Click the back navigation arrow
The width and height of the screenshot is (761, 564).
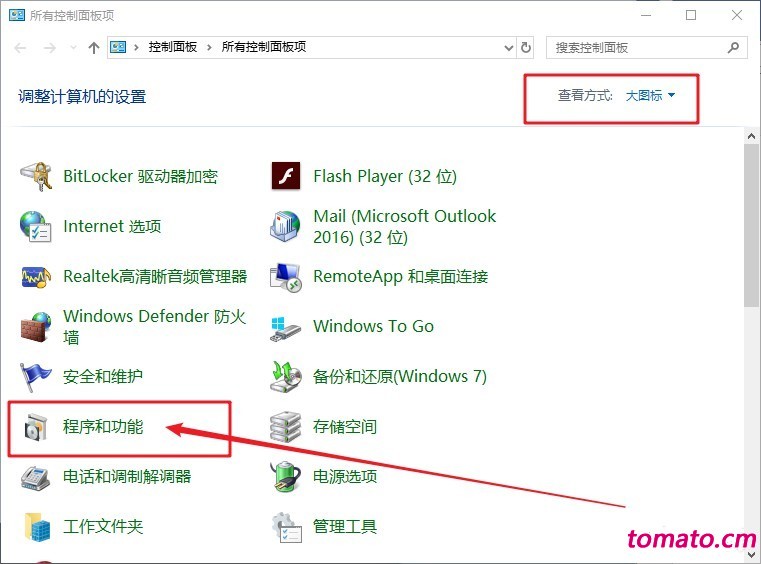(x=20, y=48)
